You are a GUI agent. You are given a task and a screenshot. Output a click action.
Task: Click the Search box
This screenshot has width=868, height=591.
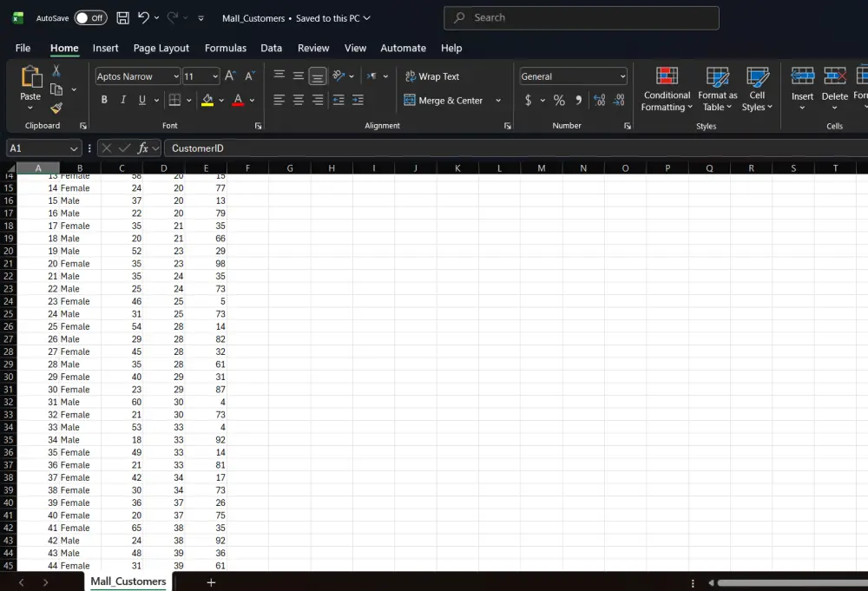tap(582, 17)
